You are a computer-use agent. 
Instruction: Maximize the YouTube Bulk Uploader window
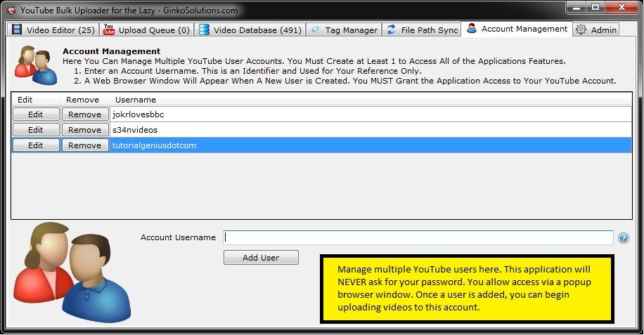point(594,8)
